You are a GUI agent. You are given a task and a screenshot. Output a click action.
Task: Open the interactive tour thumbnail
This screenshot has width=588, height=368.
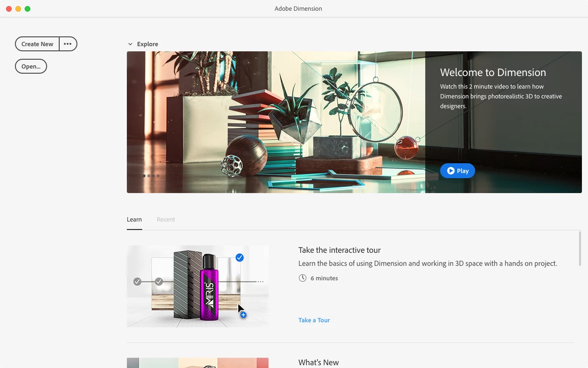pos(198,286)
